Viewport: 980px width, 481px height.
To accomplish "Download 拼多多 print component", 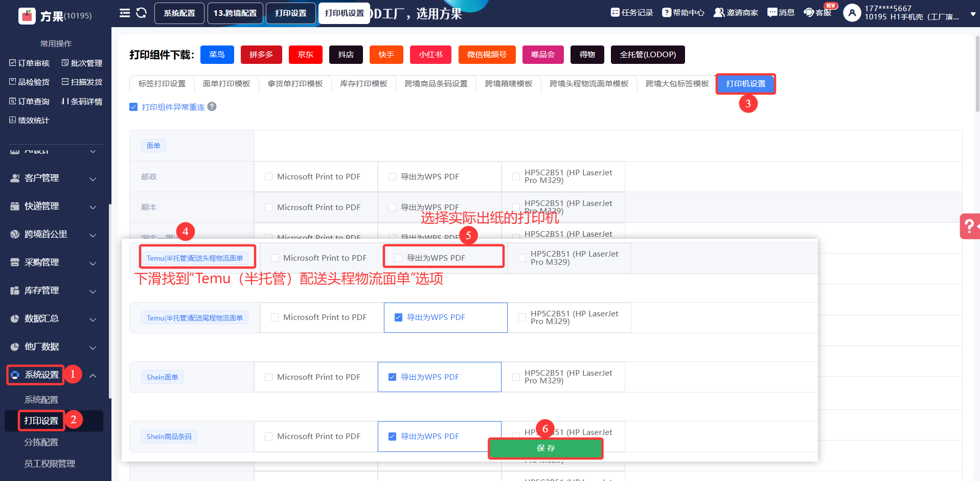I will pyautogui.click(x=261, y=55).
